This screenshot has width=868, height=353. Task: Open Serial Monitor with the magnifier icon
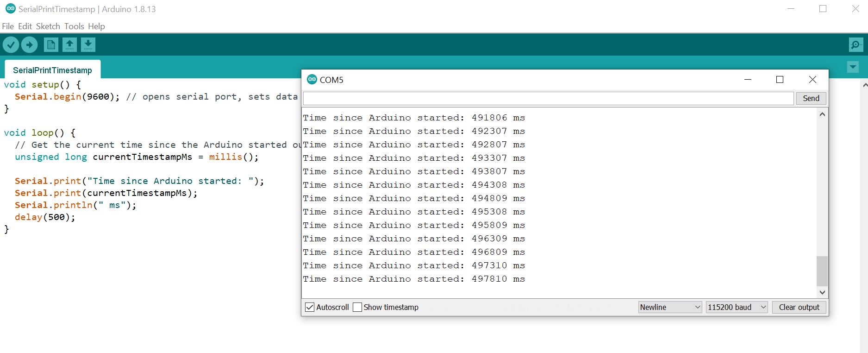(x=856, y=45)
